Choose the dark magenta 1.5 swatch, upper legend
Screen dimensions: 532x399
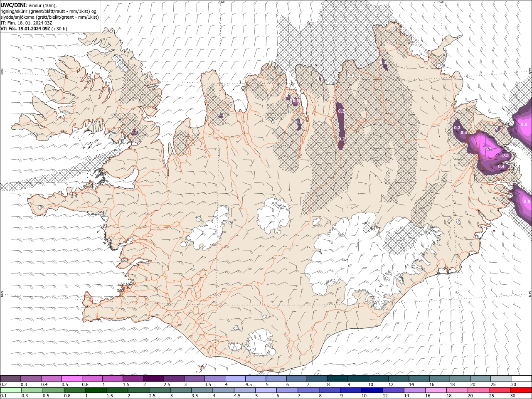point(133,379)
